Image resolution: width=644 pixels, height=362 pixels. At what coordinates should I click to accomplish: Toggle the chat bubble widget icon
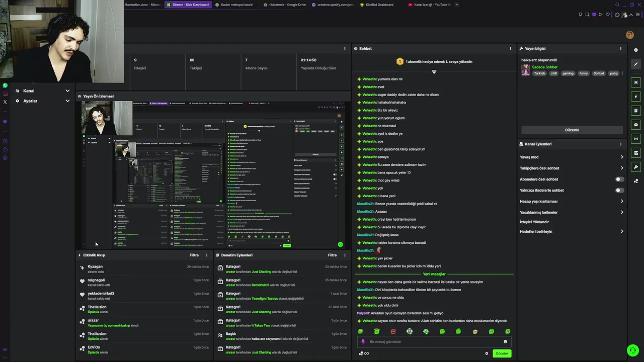click(636, 125)
